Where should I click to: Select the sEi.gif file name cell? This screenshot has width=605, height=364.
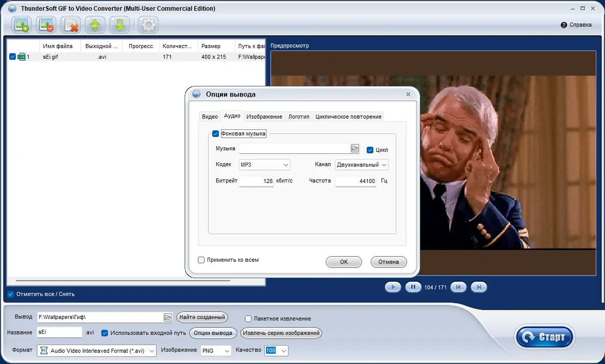tap(51, 57)
